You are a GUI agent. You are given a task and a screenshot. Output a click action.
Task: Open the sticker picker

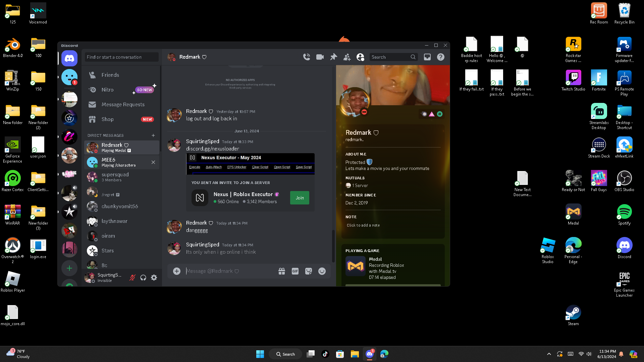(x=309, y=271)
